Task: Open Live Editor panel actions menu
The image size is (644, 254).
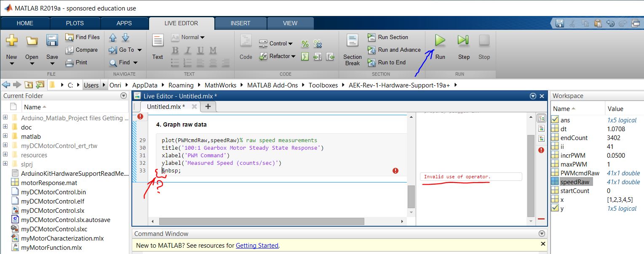Action: (533, 96)
